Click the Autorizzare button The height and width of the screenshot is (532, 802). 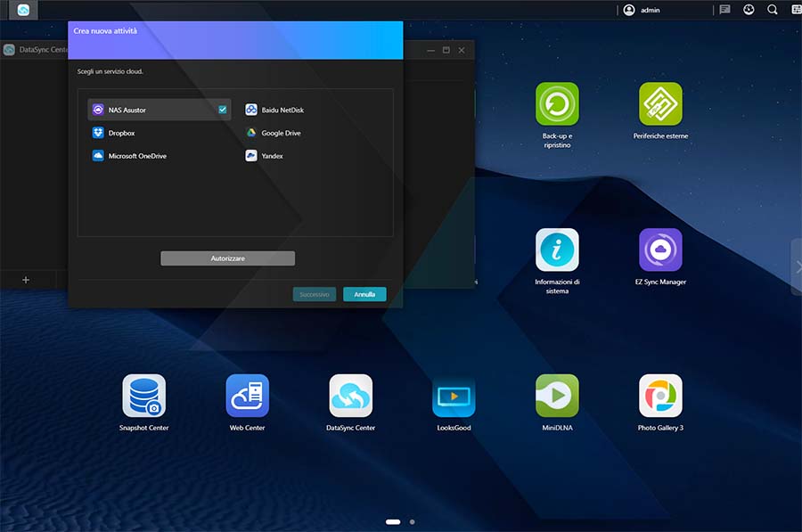coord(227,258)
